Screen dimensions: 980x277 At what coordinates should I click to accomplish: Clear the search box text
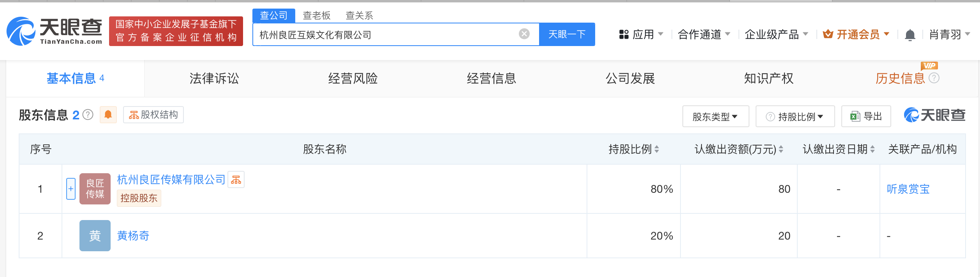tap(524, 34)
